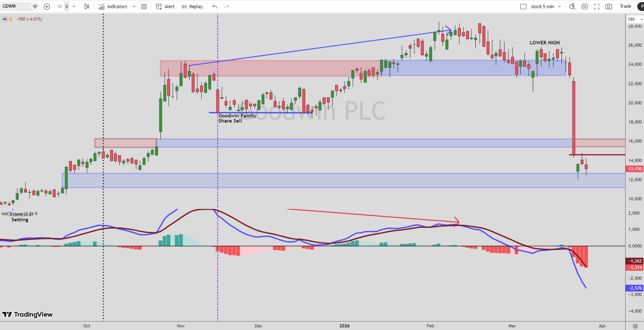Click the Apr label on time axis
Viewport: 644px width, 330px height.
coord(602,326)
